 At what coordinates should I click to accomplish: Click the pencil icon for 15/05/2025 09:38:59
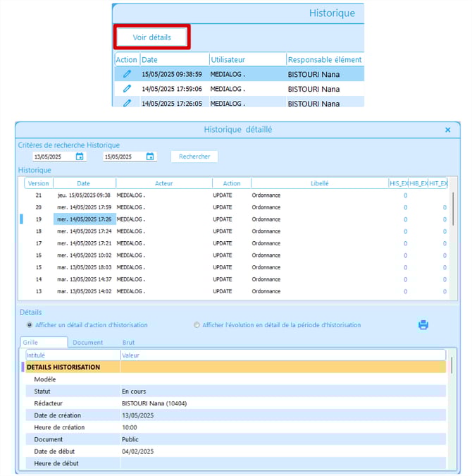pyautogui.click(x=127, y=74)
